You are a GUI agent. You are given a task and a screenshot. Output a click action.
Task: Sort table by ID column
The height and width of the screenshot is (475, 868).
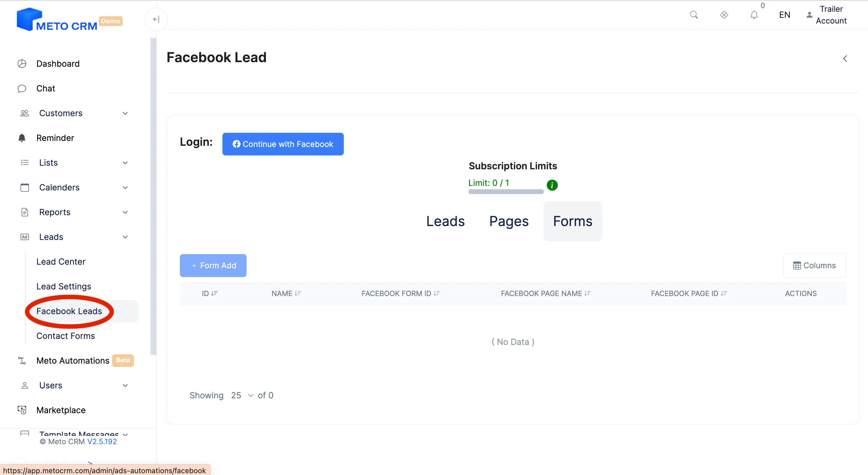209,293
